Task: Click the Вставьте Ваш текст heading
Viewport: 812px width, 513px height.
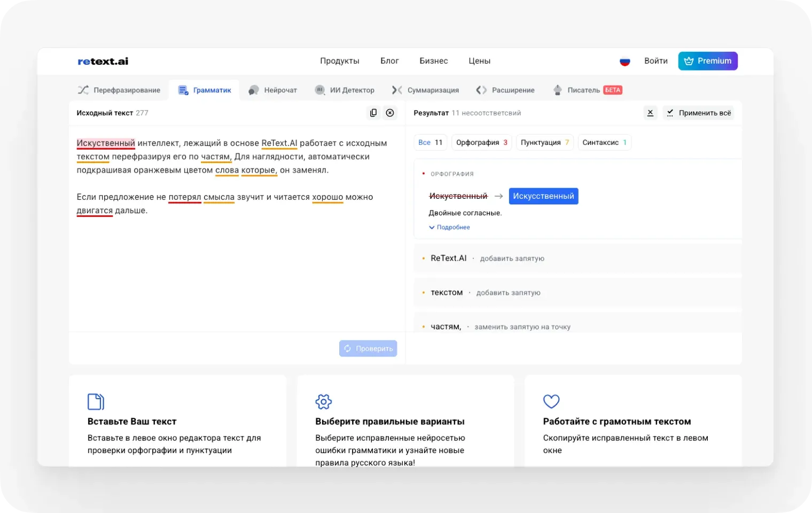Action: click(x=132, y=422)
